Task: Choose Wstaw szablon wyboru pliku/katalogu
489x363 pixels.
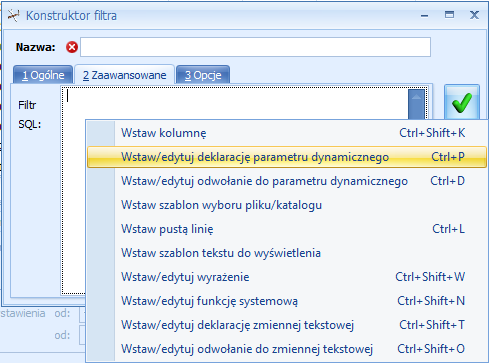Action: 287,205
